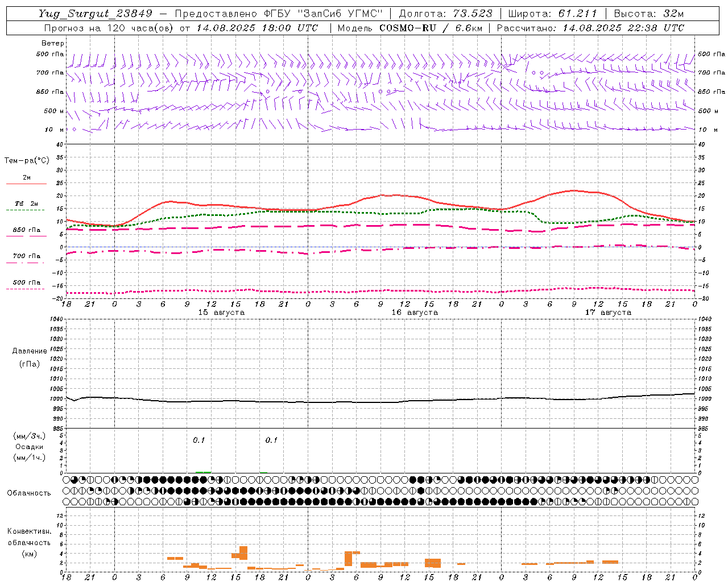Screen dimensions: 728x582
Task: Click the 15 августа date label
Action: pos(221,313)
